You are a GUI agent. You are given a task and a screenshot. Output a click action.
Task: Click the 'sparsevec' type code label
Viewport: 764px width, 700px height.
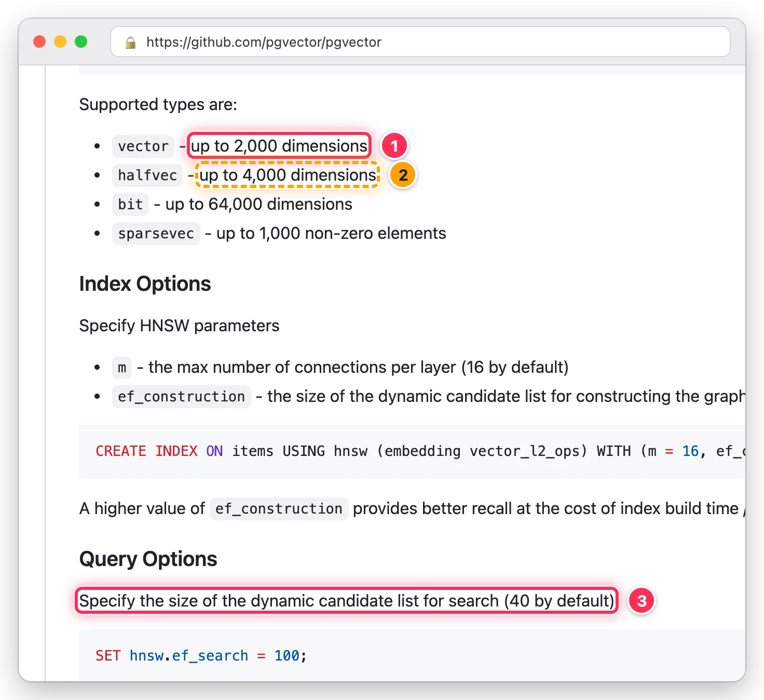pyautogui.click(x=156, y=234)
